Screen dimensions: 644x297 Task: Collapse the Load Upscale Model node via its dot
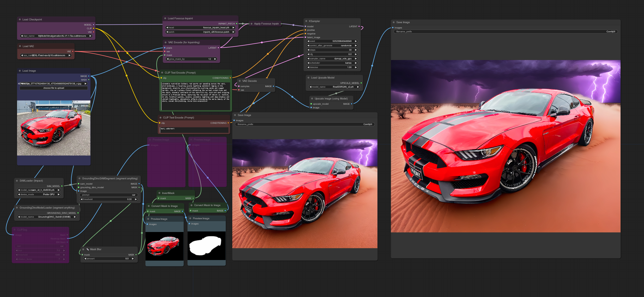pyautogui.click(x=309, y=78)
